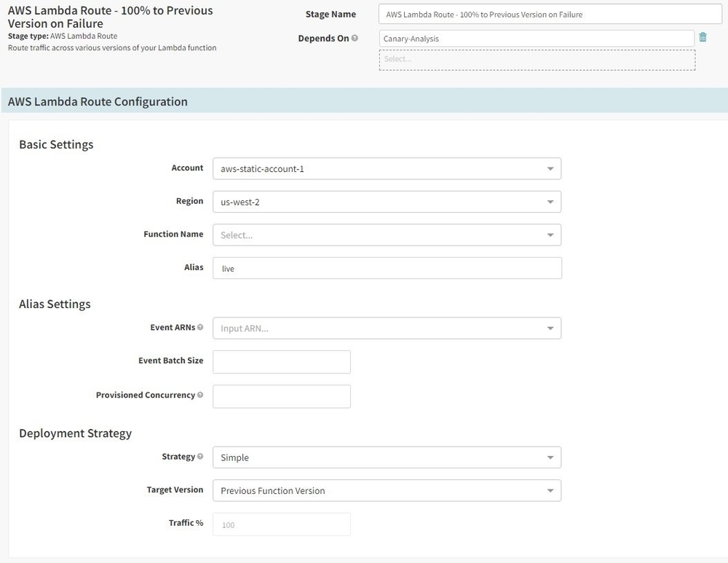The image size is (728, 563).
Task: Focus the Event Batch Size field
Action: tap(281, 362)
